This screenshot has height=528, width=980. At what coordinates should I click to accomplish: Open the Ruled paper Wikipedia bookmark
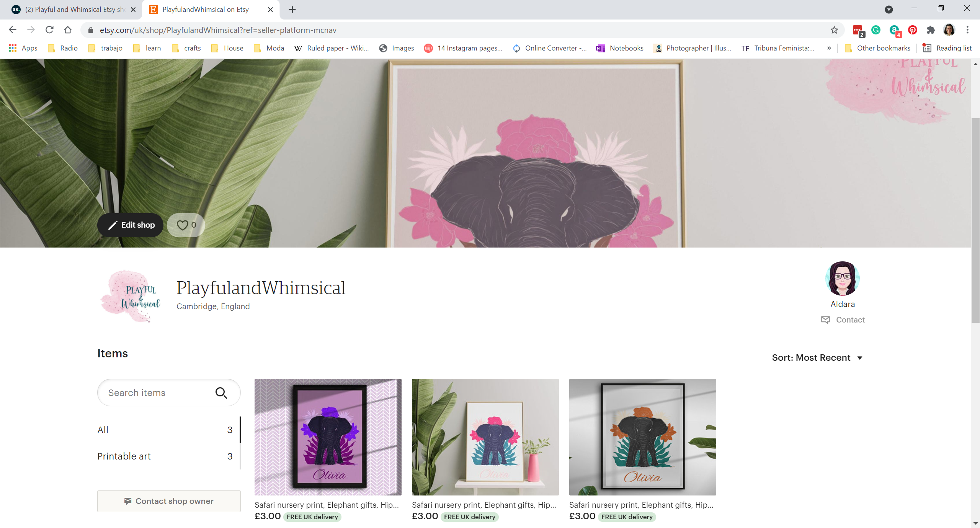(332, 48)
